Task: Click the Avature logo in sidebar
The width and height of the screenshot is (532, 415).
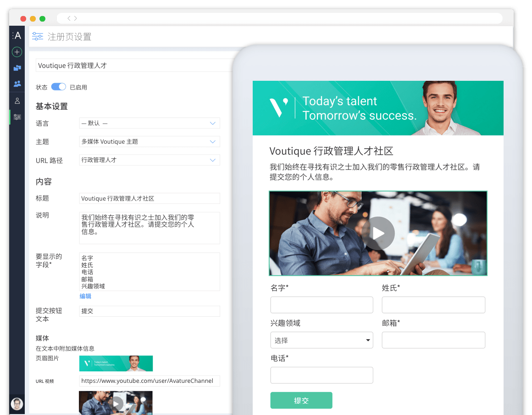Action: pyautogui.click(x=17, y=35)
